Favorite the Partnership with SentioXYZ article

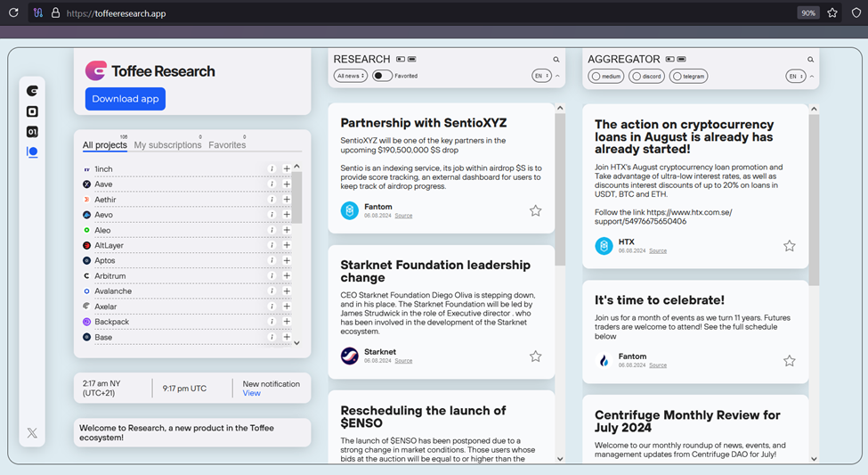(x=535, y=210)
